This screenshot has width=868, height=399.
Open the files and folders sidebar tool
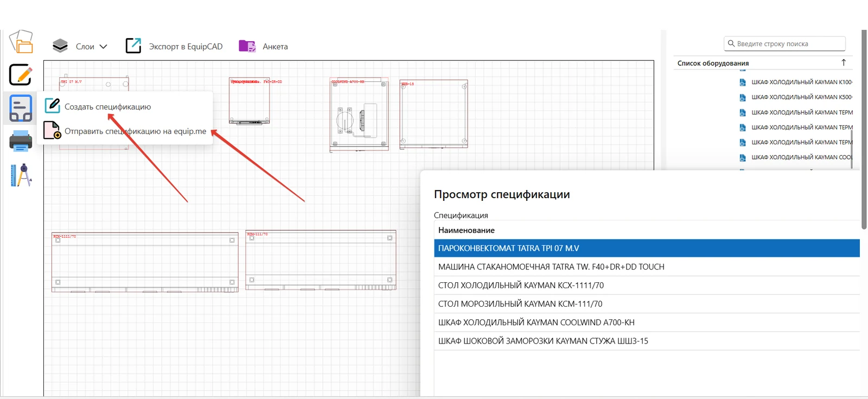[x=21, y=42]
